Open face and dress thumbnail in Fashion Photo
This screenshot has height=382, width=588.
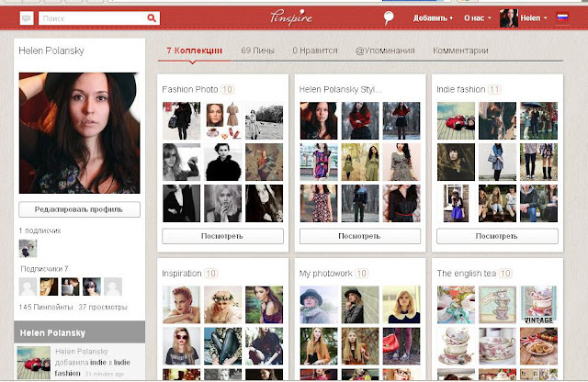click(x=222, y=120)
